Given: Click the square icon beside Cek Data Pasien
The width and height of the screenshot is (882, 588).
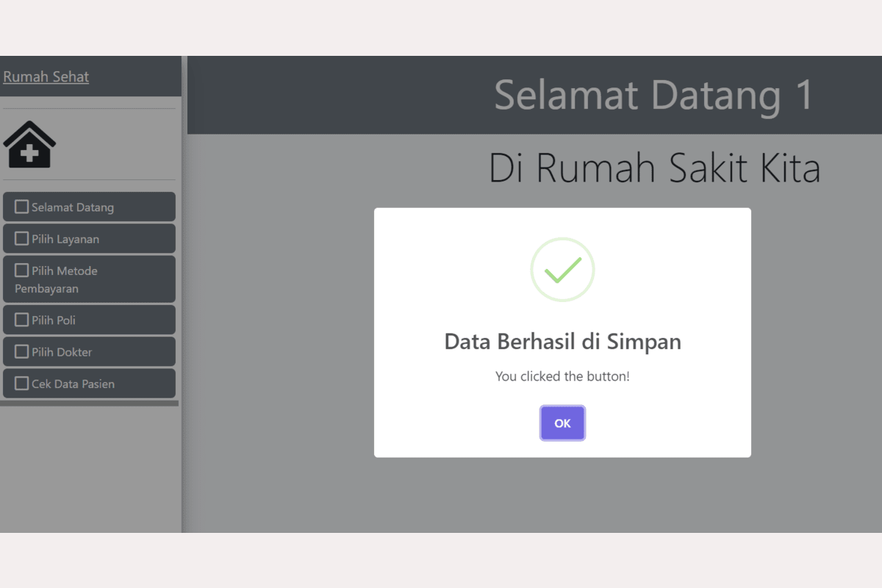Looking at the screenshot, I should point(22,383).
